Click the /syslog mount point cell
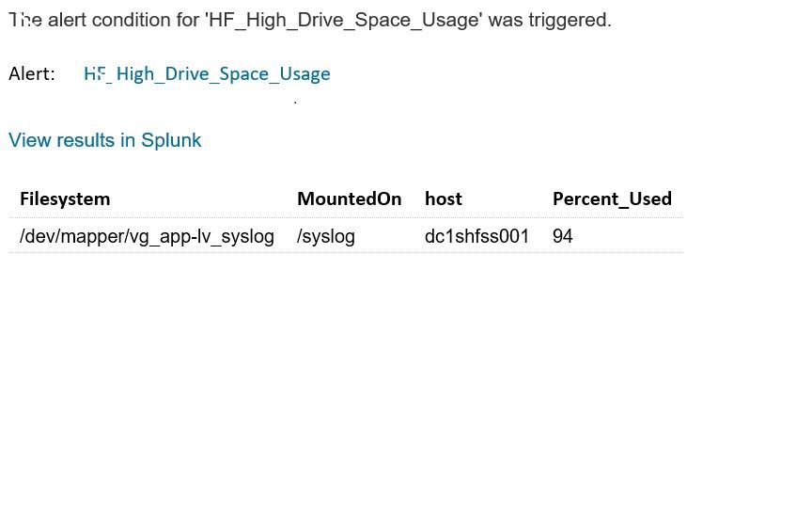 pos(326,236)
